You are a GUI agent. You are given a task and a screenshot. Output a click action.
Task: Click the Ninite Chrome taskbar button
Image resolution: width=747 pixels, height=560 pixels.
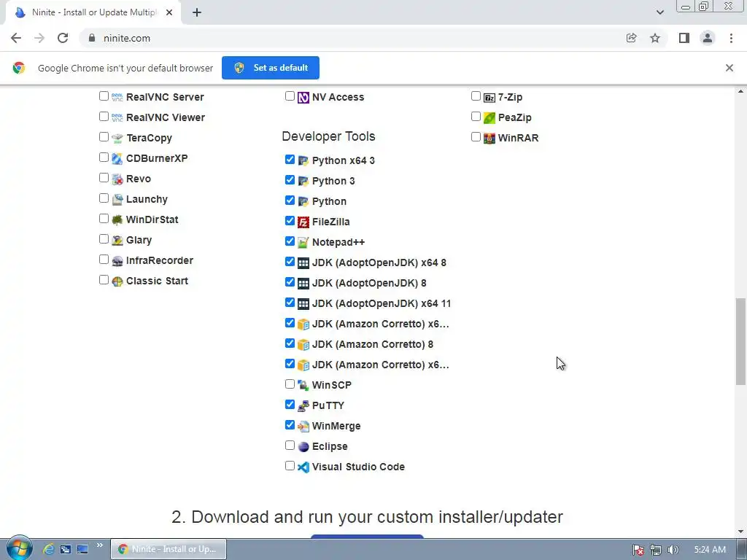click(169, 549)
